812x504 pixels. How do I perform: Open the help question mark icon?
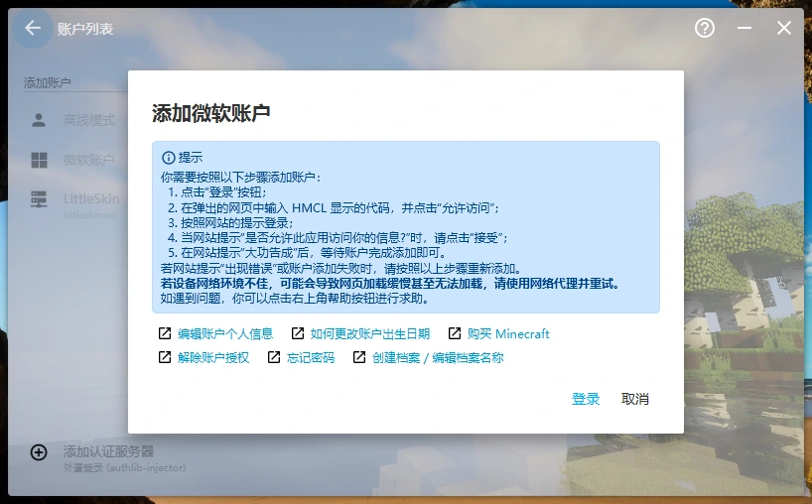click(705, 28)
